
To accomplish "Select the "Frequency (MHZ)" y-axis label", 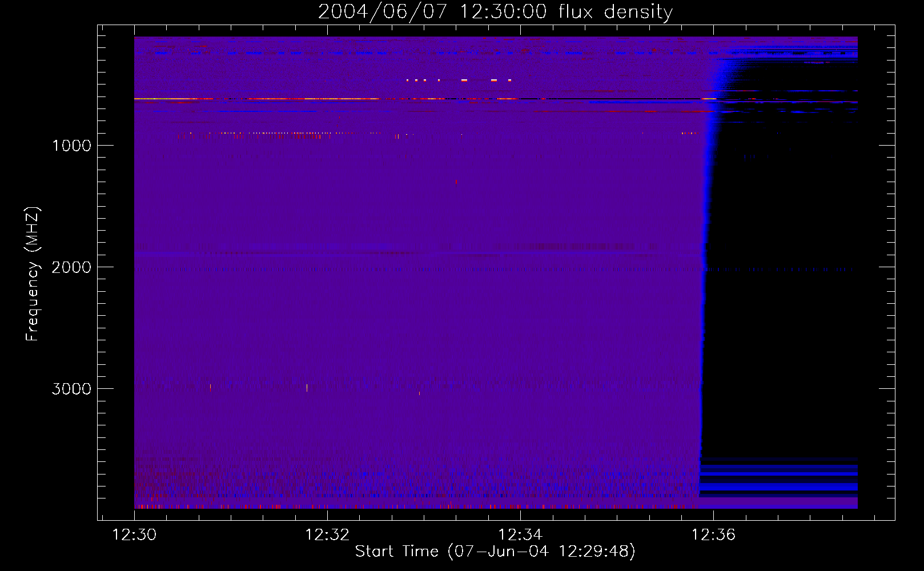I will point(33,274).
